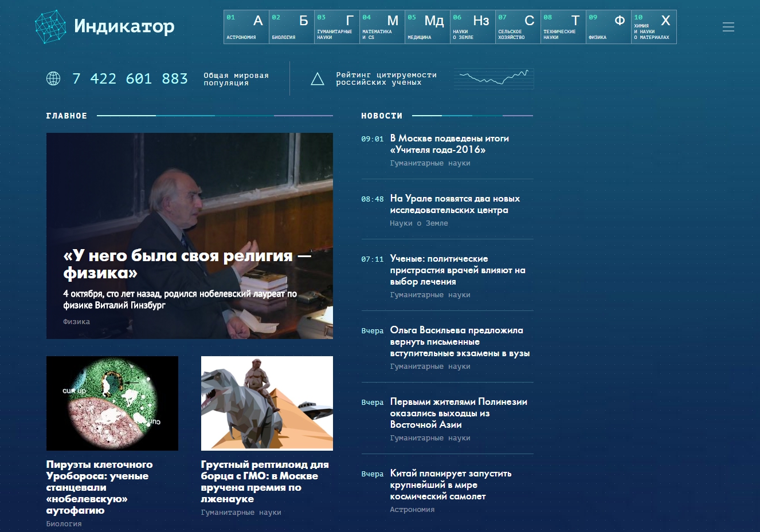Click the 08:48 news timestamp
This screenshot has height=532, width=760.
[x=373, y=199]
